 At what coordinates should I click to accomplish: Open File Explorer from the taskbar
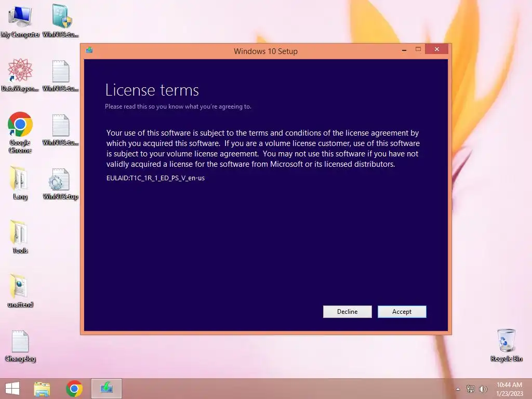(x=42, y=389)
